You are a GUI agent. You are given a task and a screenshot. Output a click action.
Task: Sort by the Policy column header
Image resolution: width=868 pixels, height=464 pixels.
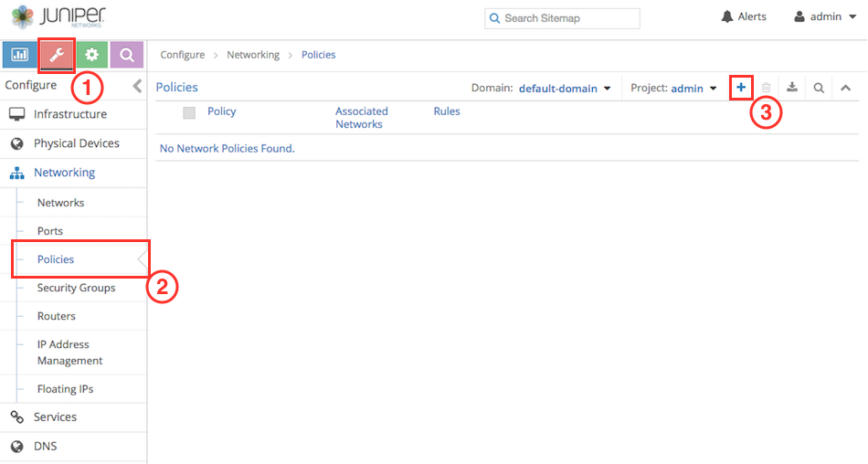point(221,111)
